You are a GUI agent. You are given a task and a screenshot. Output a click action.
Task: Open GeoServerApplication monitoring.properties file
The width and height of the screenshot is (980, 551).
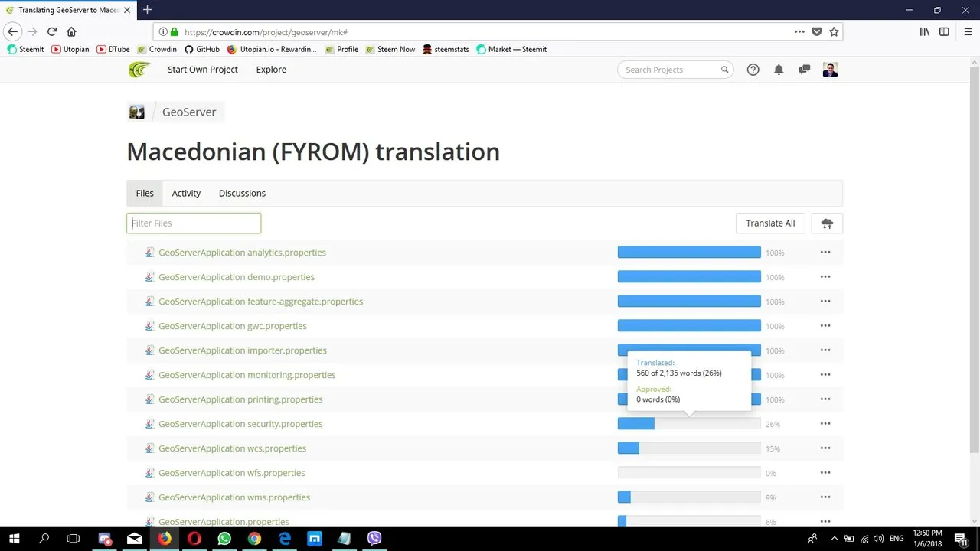[247, 375]
